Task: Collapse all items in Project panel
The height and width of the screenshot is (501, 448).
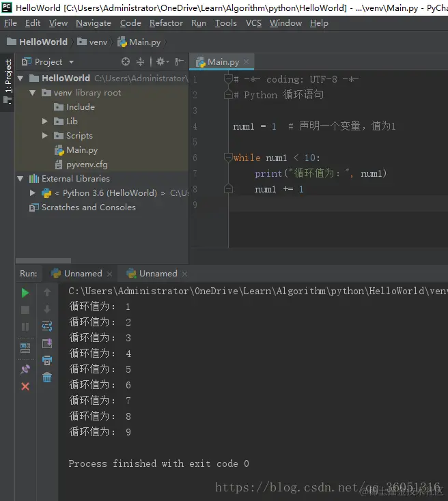Action: click(141, 61)
